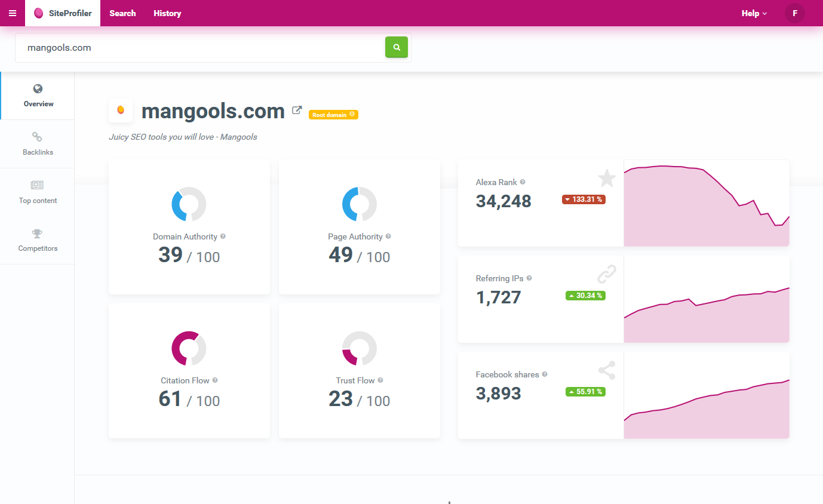This screenshot has height=504, width=823.
Task: Click the Domain Authority score 39
Action: click(171, 255)
